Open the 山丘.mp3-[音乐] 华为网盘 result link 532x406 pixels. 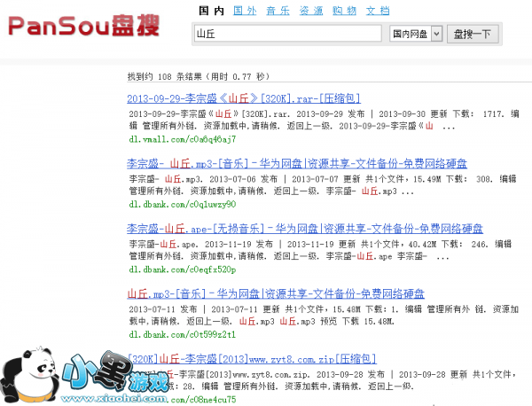[276, 293]
